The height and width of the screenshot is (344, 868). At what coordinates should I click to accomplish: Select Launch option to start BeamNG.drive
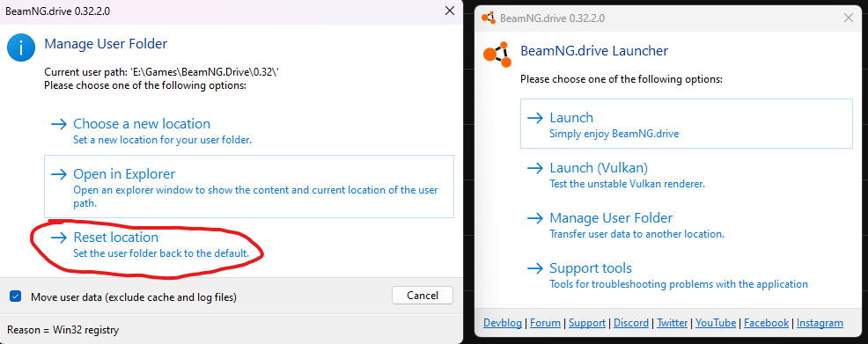pos(687,124)
